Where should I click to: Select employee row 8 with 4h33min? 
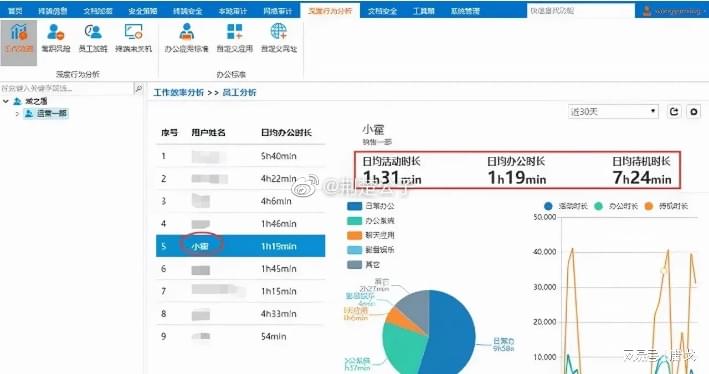(x=241, y=314)
